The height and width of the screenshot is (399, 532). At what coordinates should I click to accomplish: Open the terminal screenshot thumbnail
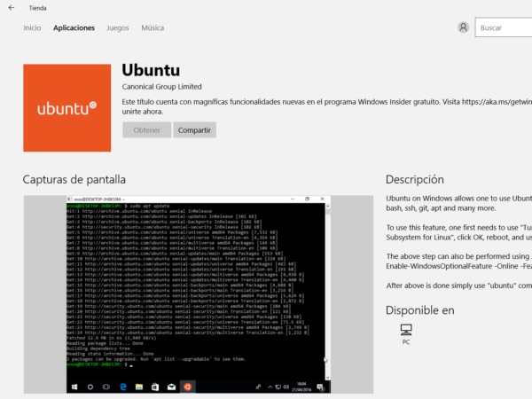(x=199, y=294)
